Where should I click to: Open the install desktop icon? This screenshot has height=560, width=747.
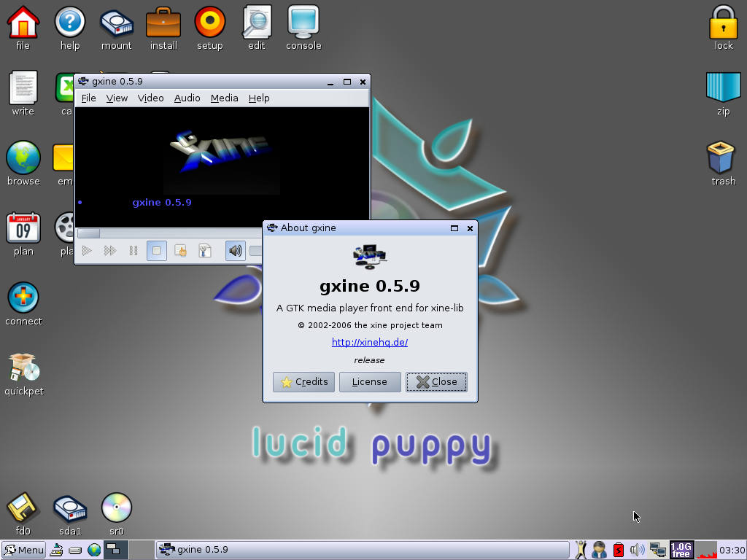163,28
